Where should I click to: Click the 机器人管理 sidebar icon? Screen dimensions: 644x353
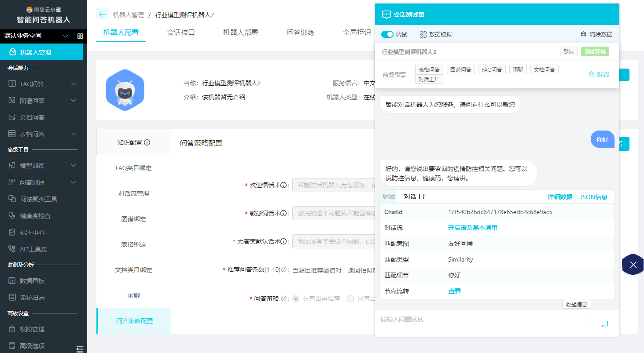(12, 52)
